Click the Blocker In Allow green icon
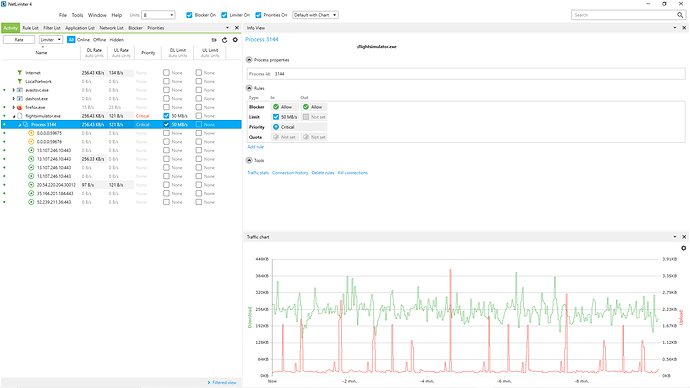 pyautogui.click(x=276, y=107)
